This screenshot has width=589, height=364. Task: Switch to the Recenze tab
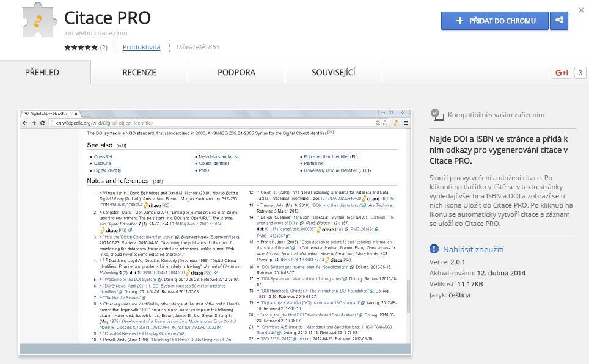click(139, 72)
